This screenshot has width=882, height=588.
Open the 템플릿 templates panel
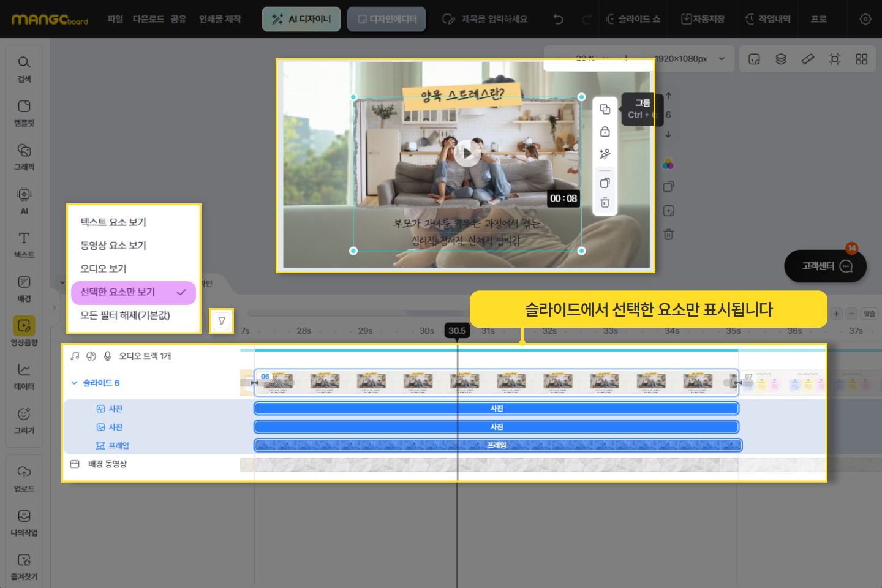pos(24,113)
